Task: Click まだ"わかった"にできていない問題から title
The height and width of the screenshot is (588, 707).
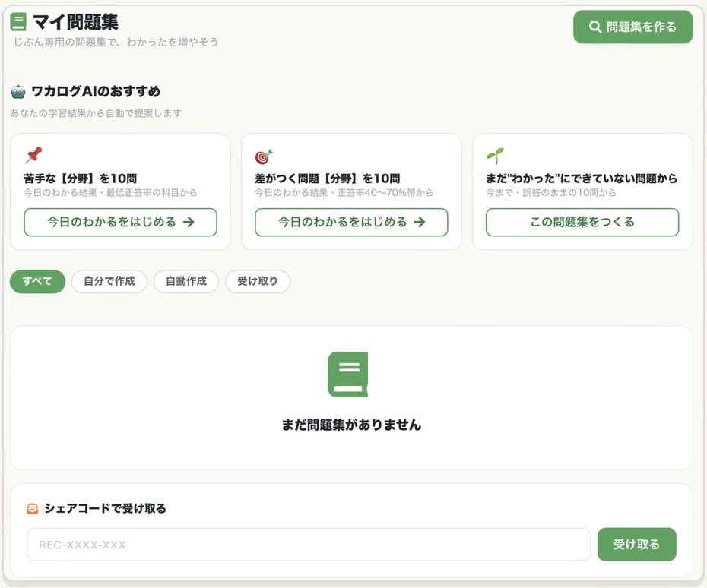Action: click(x=582, y=179)
